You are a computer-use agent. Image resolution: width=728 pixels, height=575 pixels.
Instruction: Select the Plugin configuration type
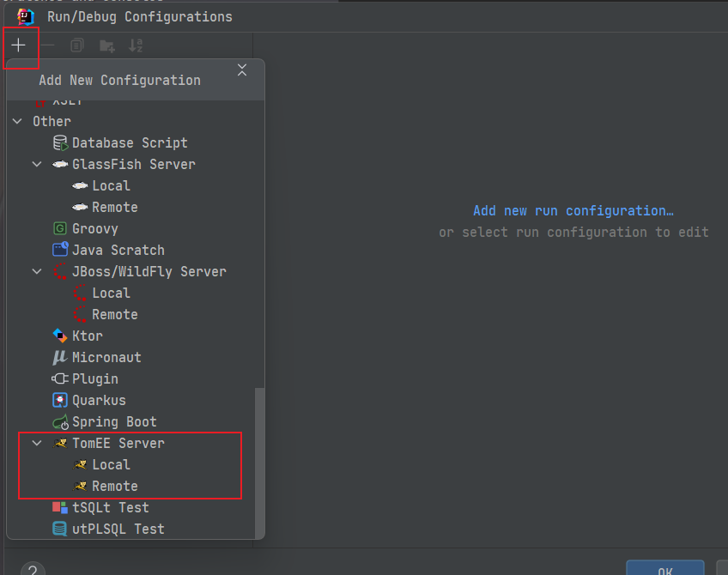(95, 379)
